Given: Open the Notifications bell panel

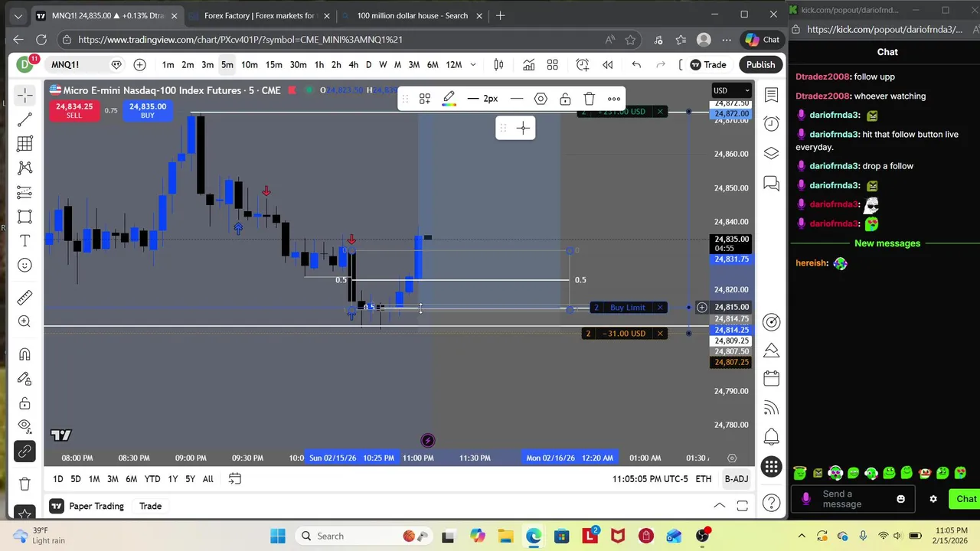Looking at the screenshot, I should click(x=771, y=437).
